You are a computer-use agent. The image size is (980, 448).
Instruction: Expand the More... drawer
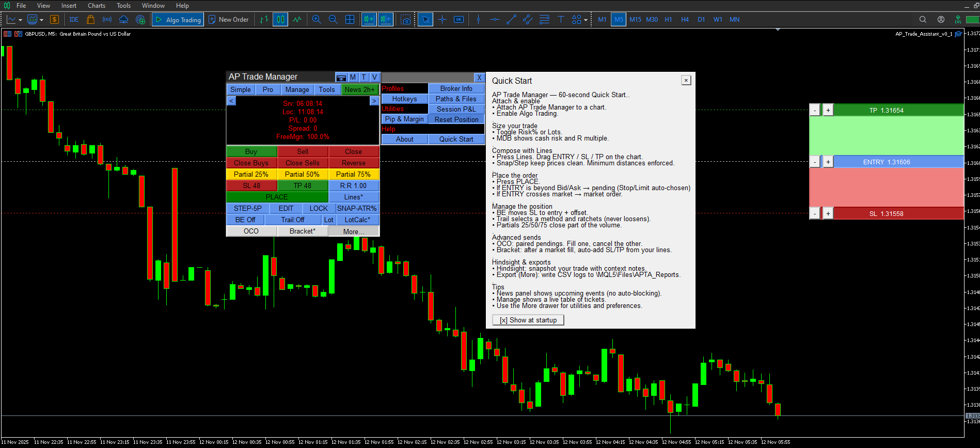click(x=354, y=231)
